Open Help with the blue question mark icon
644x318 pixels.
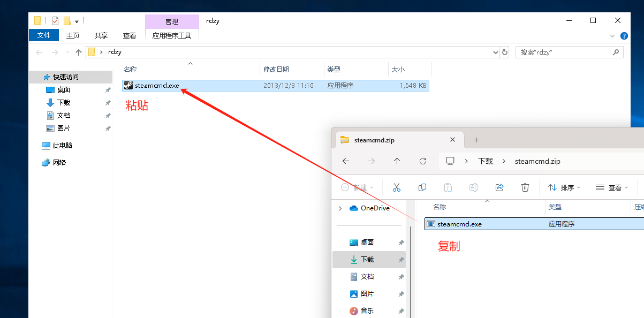click(x=624, y=36)
